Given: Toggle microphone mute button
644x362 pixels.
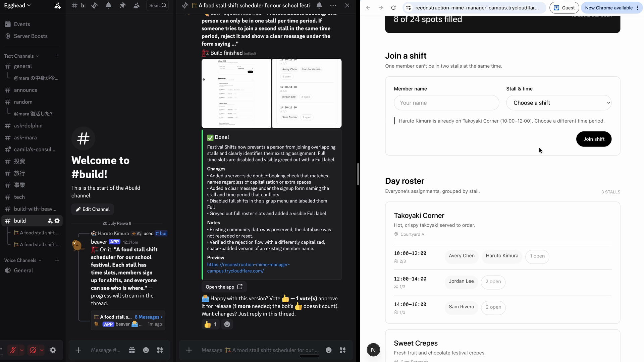Looking at the screenshot, I should click(x=13, y=350).
